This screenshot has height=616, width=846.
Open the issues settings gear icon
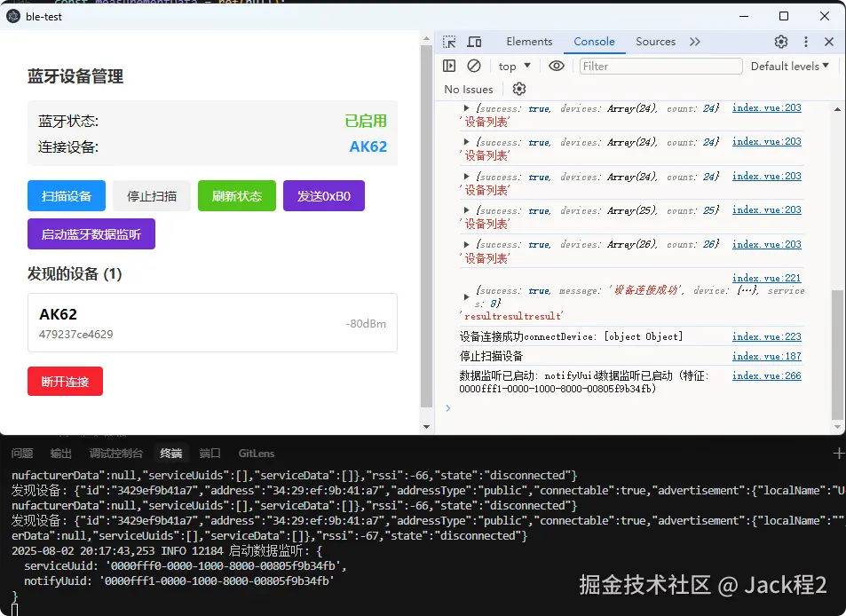[x=519, y=89]
